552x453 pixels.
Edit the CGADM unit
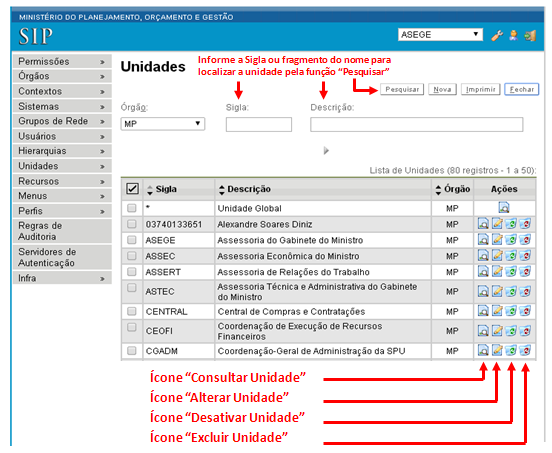pos(497,350)
